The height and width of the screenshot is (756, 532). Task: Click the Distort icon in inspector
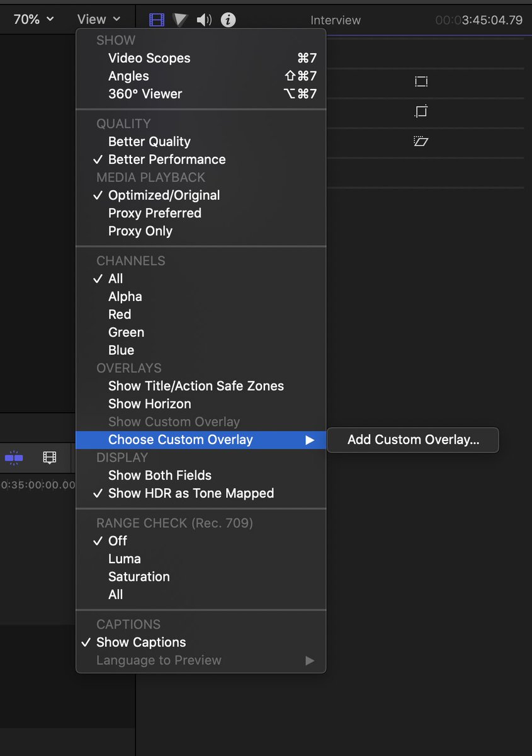tap(421, 141)
